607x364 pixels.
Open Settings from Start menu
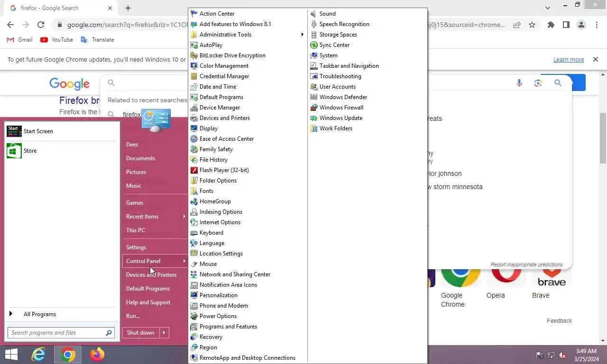[136, 247]
